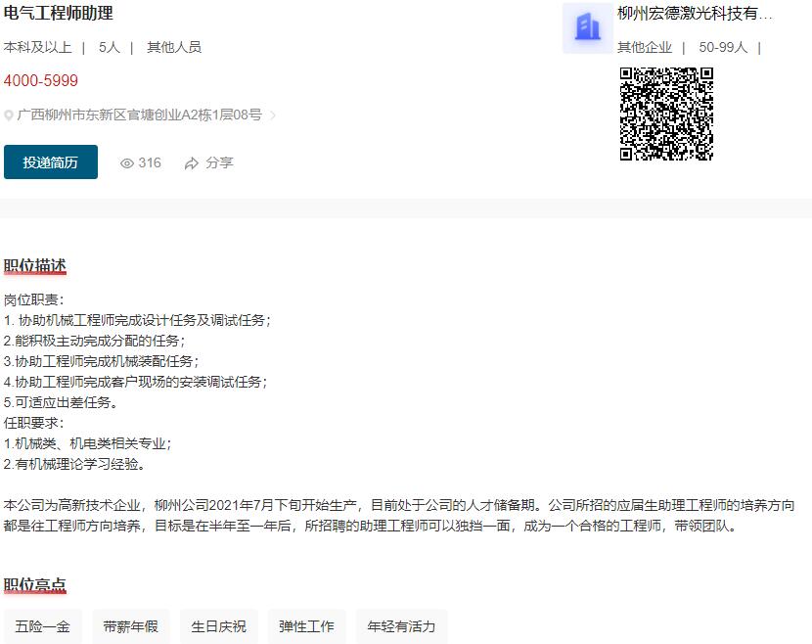Image resolution: width=812 pixels, height=644 pixels.
Task: Select the 带薪年假 benefit tag
Action: [130, 626]
